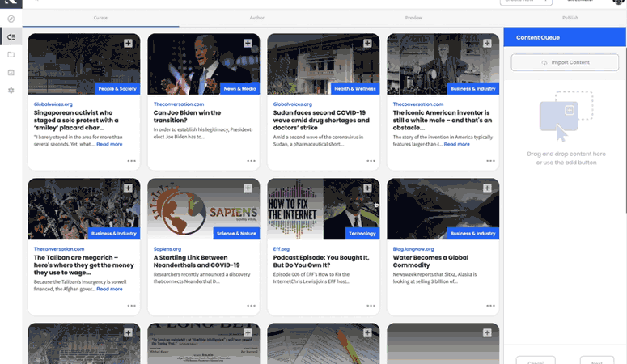Open the settings gear in sidebar
627x364 pixels.
tap(11, 91)
